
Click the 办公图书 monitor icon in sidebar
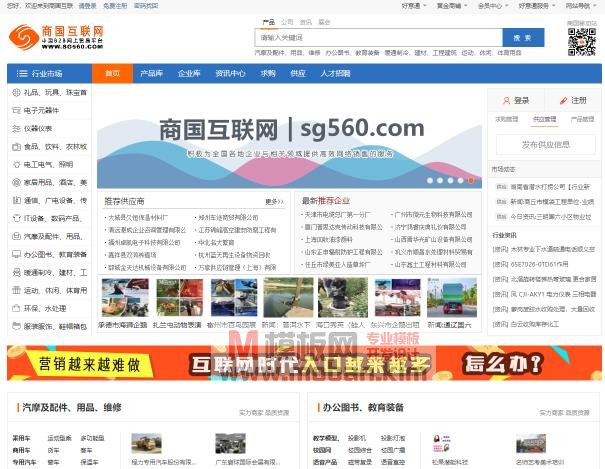(x=16, y=254)
